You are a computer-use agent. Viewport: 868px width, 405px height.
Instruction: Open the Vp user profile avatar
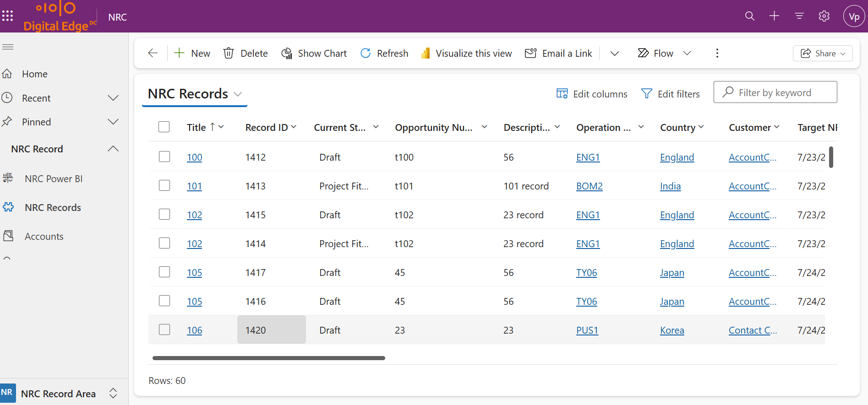pyautogui.click(x=854, y=16)
